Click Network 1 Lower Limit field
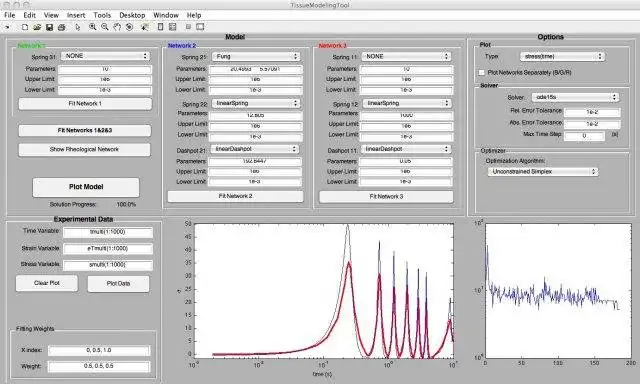Image resolution: width=640 pixels, height=384 pixels. (105, 90)
